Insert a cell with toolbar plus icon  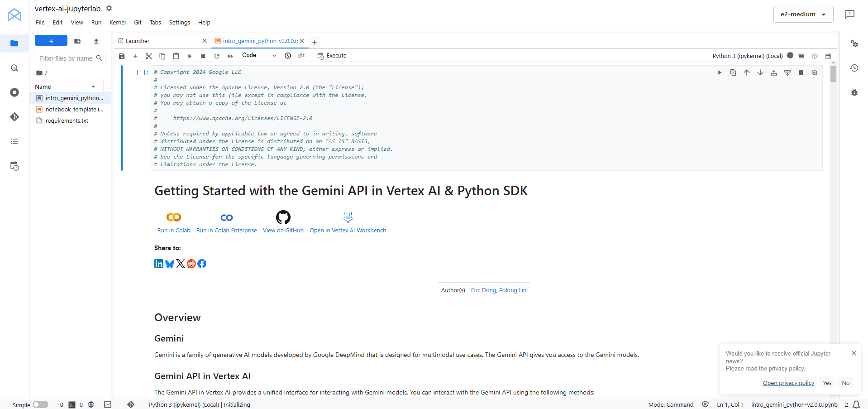pyautogui.click(x=135, y=56)
